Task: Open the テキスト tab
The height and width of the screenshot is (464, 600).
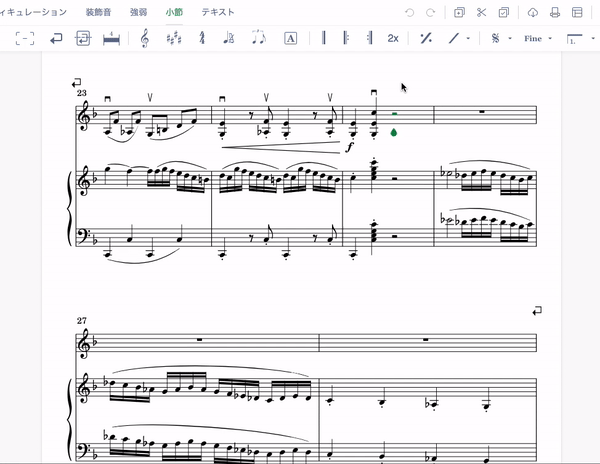Action: pyautogui.click(x=218, y=12)
